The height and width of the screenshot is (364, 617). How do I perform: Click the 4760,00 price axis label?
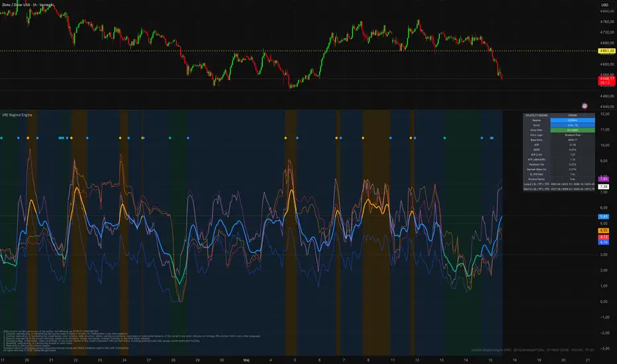[607, 22]
